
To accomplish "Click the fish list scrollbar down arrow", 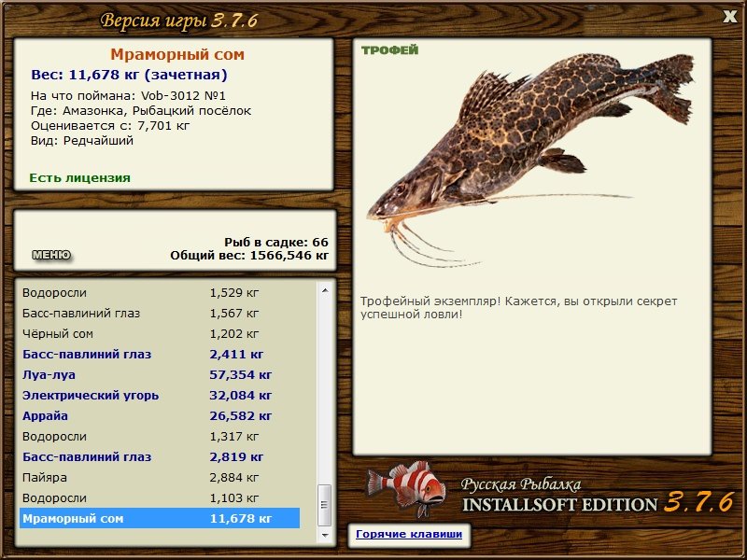I will [325, 535].
